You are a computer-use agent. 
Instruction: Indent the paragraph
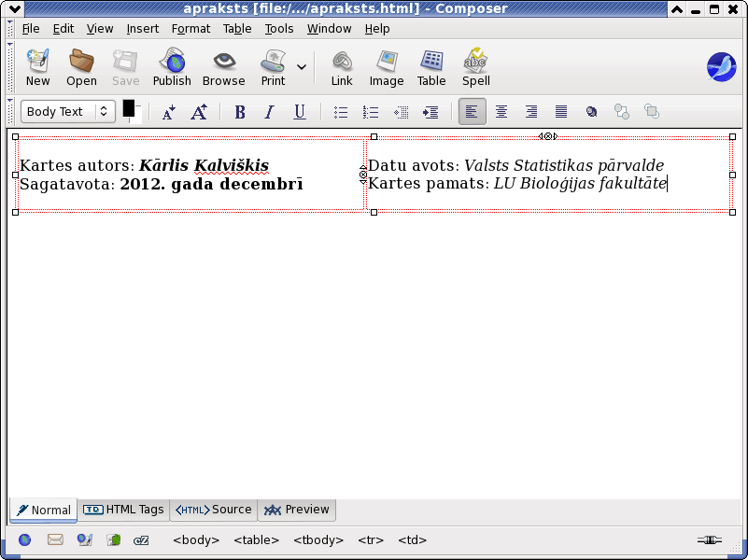(430, 112)
